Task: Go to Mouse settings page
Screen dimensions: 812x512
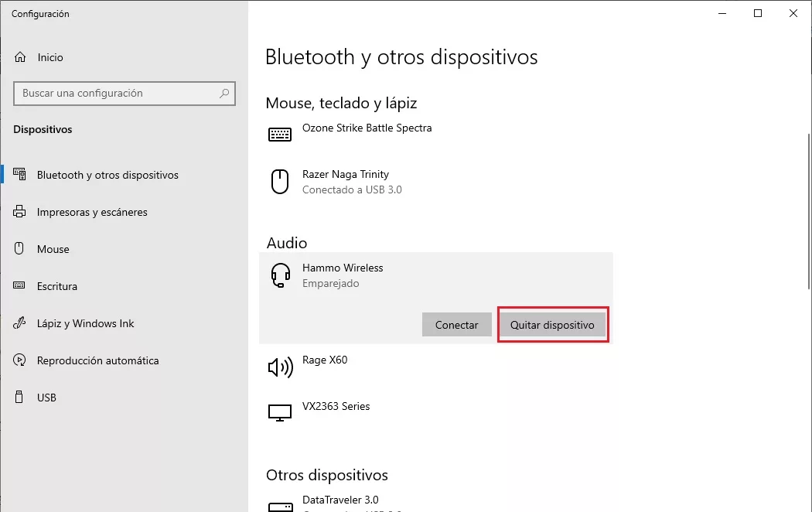Action: [53, 249]
